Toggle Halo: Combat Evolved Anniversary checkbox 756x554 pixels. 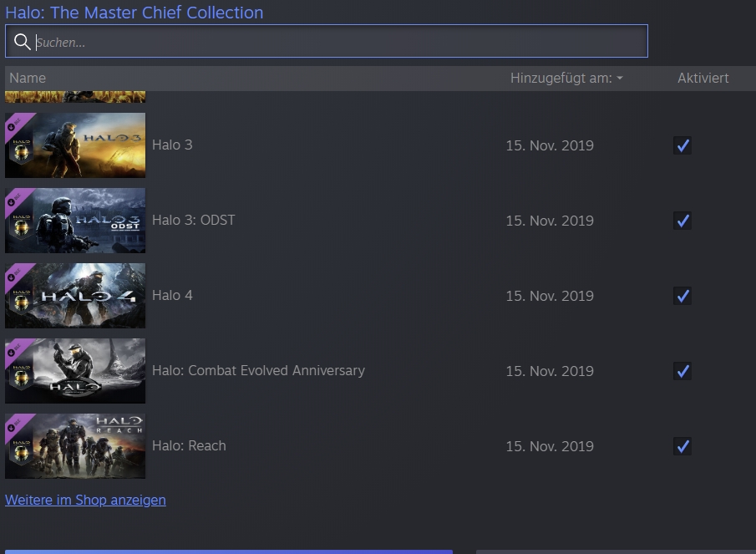682,371
